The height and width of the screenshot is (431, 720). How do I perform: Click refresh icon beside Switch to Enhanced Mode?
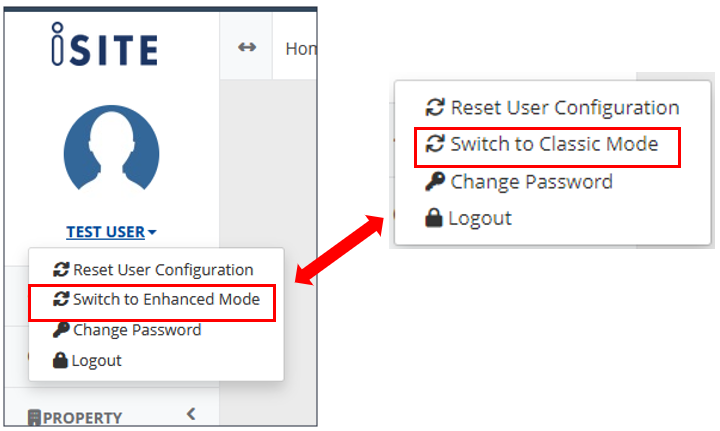[61, 299]
